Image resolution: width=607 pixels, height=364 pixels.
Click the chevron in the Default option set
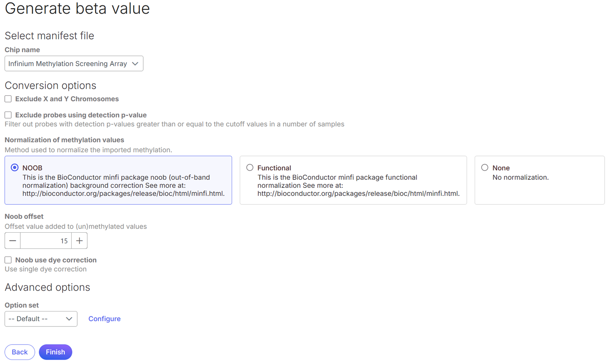point(69,319)
